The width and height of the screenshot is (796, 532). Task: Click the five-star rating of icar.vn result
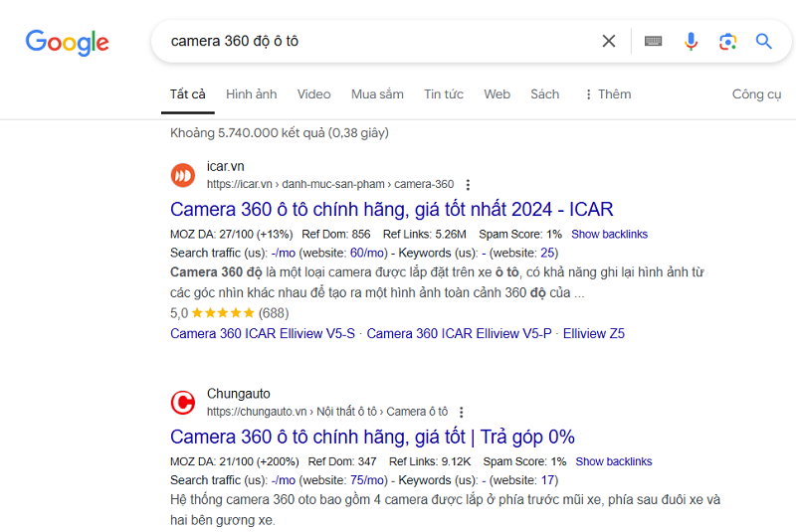[x=223, y=313]
